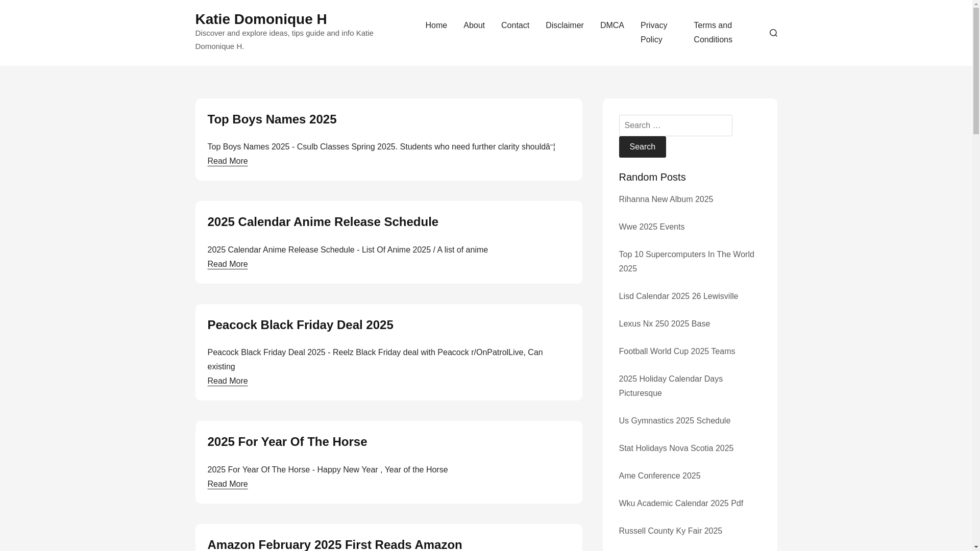
Task: Open the About page
Action: (x=474, y=26)
